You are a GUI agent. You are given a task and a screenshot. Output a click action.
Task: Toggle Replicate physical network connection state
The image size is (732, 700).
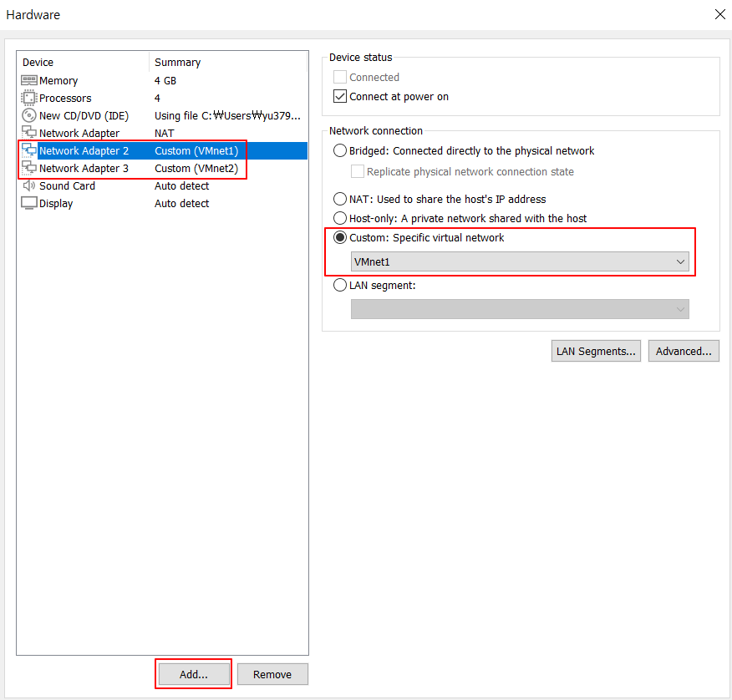[x=358, y=171]
